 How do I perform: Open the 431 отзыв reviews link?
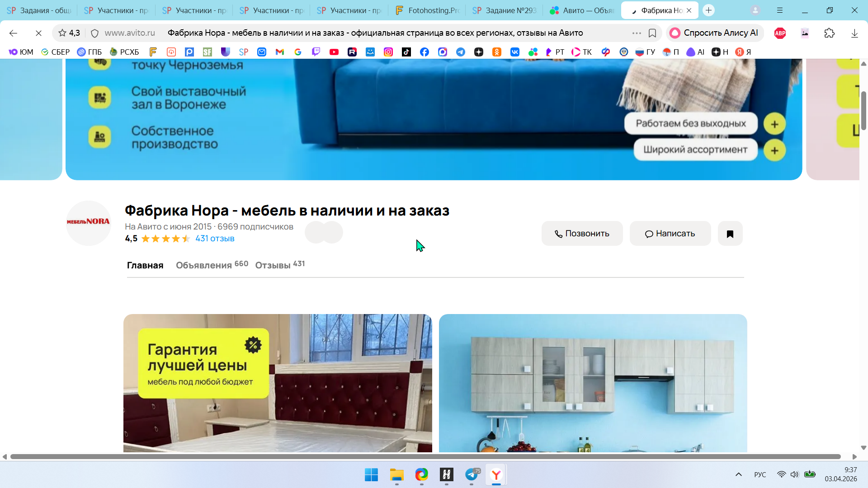coord(215,239)
